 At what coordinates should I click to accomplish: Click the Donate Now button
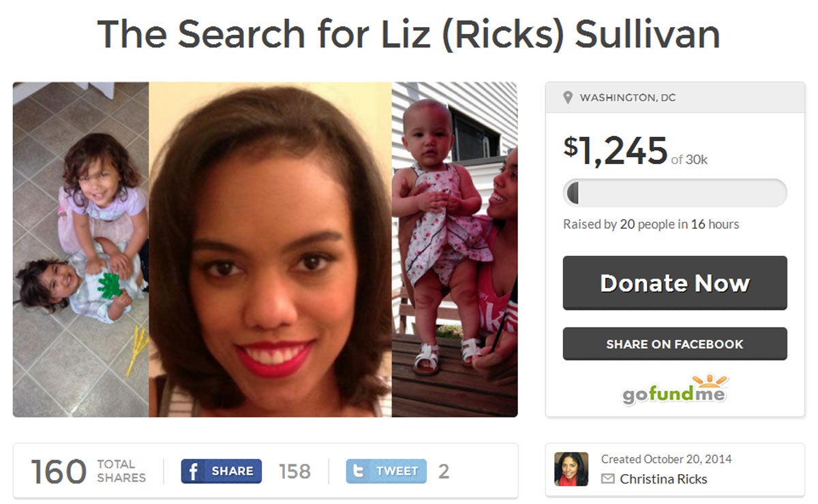(x=675, y=283)
